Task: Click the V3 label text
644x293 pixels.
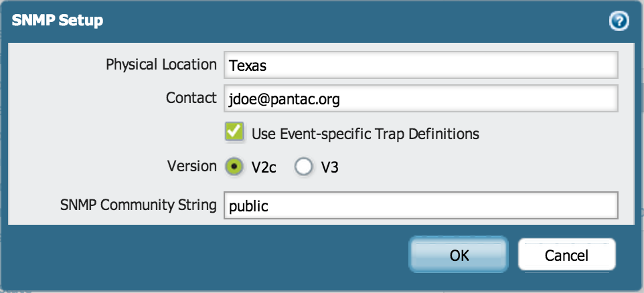Action: click(329, 167)
